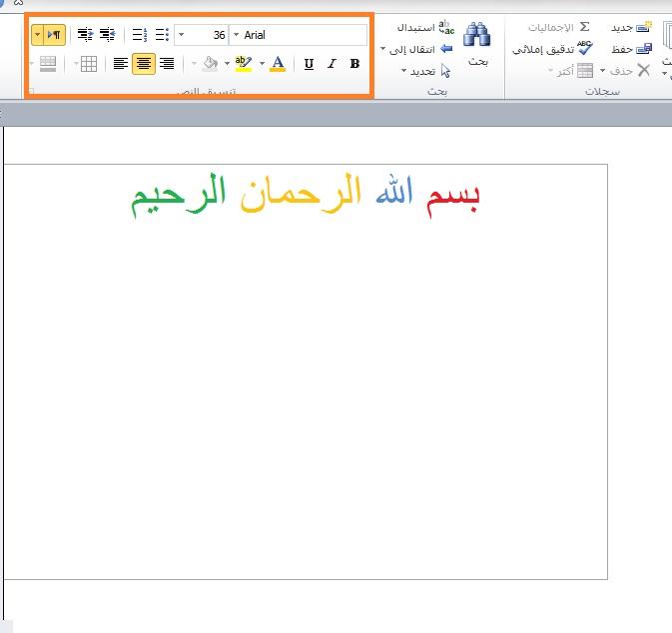Open the font size 36 dropdown
The image size is (672, 633).
click(x=181, y=35)
